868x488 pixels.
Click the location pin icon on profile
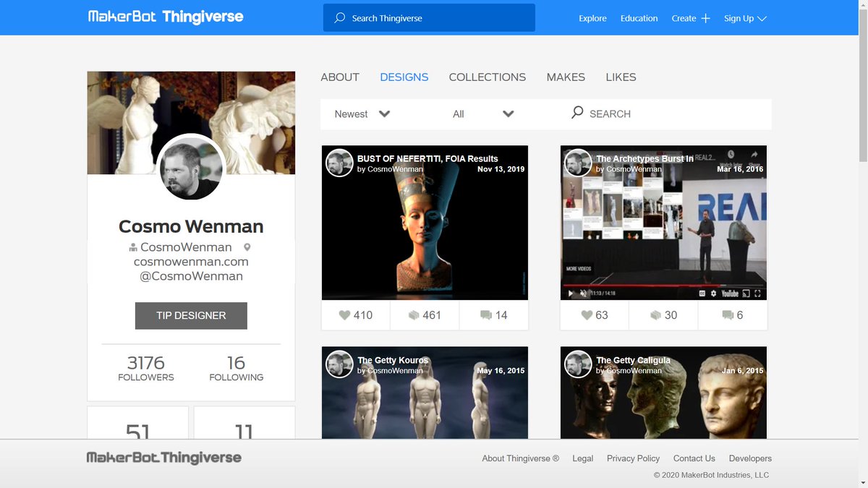[247, 247]
